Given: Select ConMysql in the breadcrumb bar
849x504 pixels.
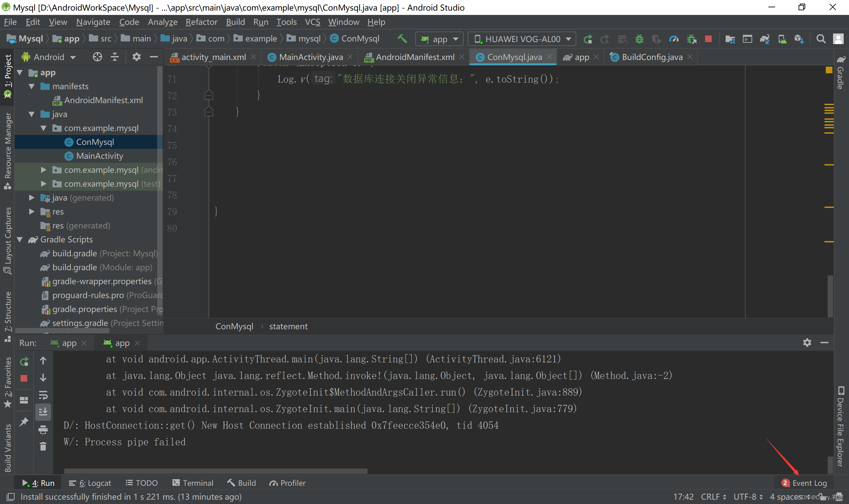Looking at the screenshot, I should (x=234, y=326).
